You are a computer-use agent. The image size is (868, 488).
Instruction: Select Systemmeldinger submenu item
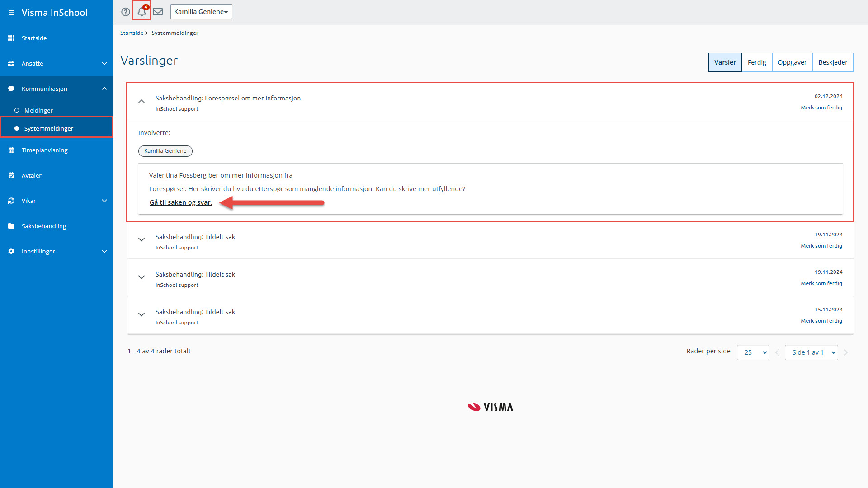coord(48,128)
